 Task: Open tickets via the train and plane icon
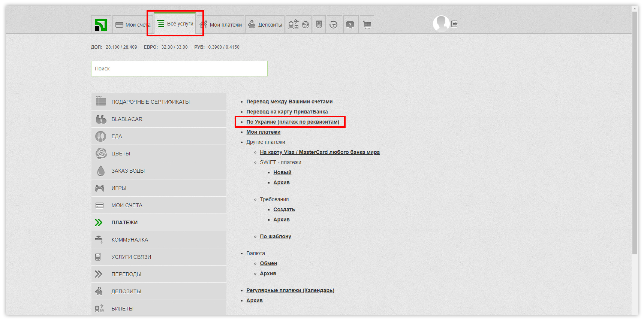pyautogui.click(x=294, y=25)
